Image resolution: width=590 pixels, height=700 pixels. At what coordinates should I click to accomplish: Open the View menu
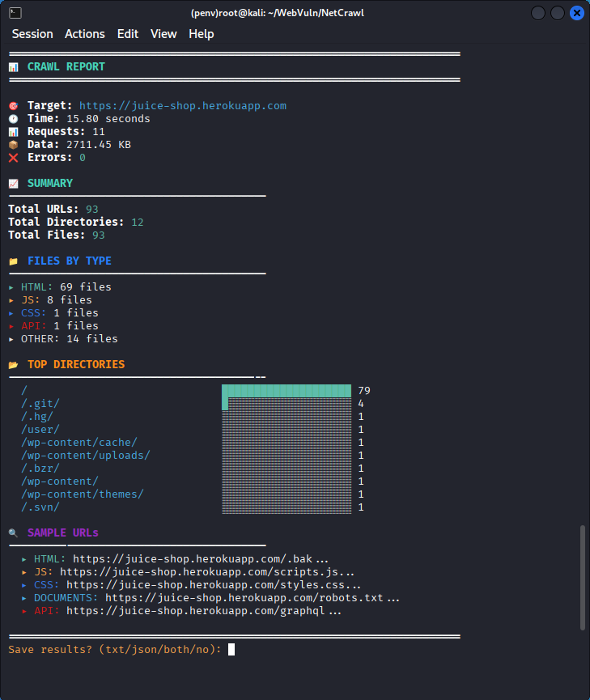pyautogui.click(x=163, y=34)
